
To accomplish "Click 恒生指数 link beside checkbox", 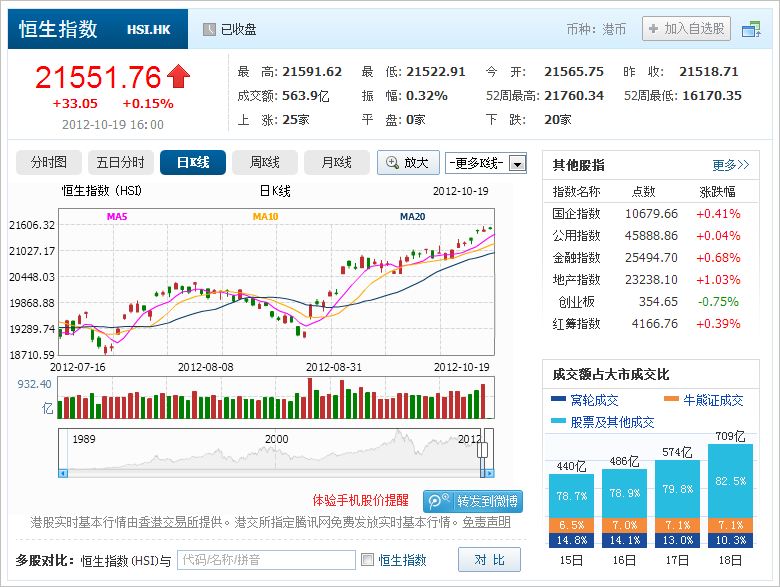I will click(x=402, y=560).
